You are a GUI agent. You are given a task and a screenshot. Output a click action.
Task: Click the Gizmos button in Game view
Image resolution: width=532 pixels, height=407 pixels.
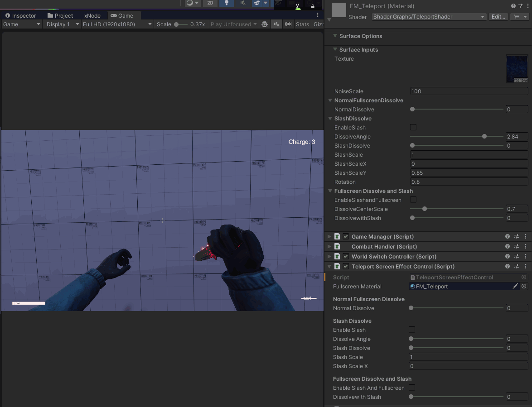(318, 24)
